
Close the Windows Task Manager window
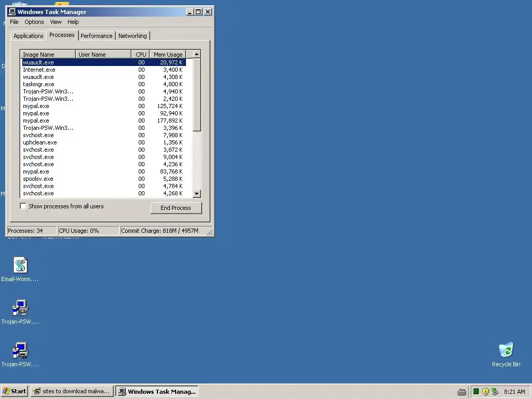tap(208, 12)
